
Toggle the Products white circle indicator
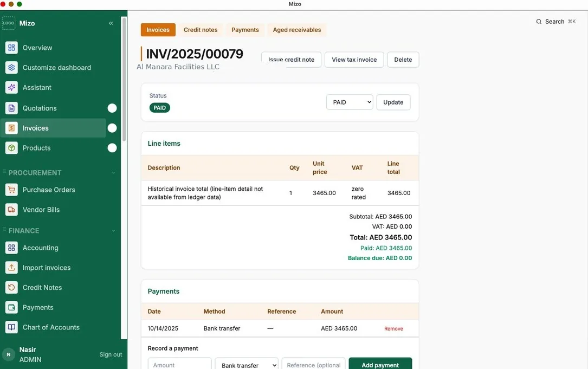(112, 148)
